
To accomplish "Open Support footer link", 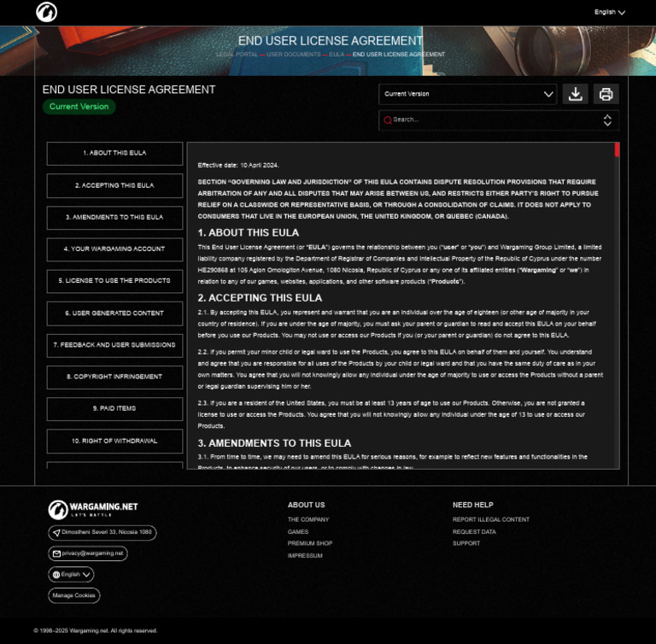I will point(466,543).
